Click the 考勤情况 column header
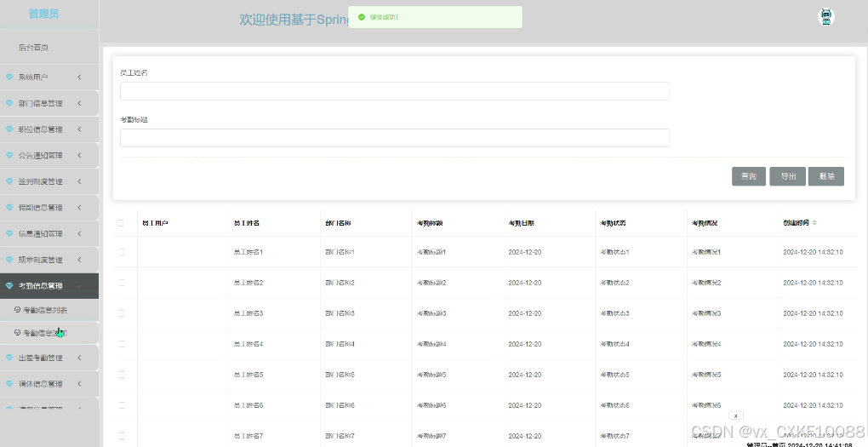This screenshot has width=868, height=447. click(x=705, y=223)
